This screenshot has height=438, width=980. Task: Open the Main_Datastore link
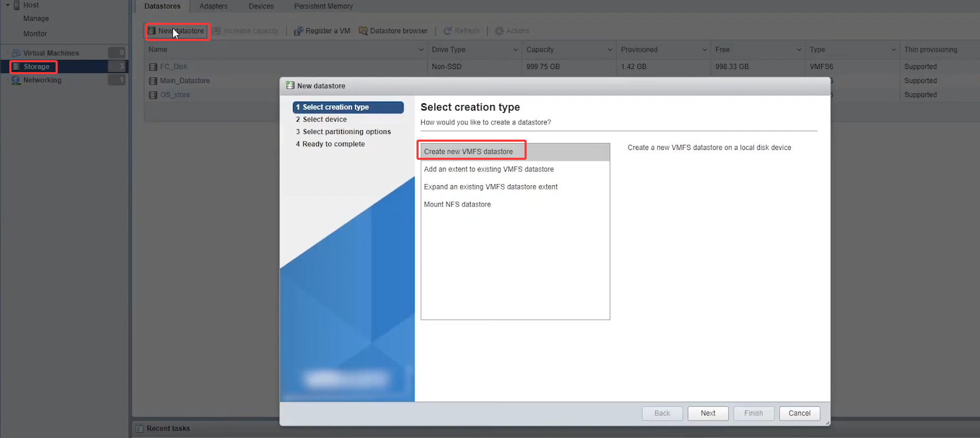pyautogui.click(x=185, y=81)
